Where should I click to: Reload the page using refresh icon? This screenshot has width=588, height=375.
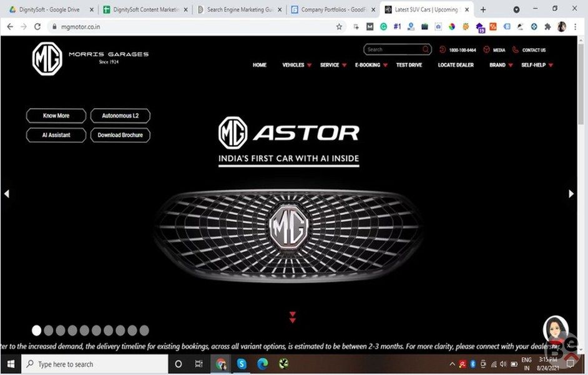pos(37,27)
